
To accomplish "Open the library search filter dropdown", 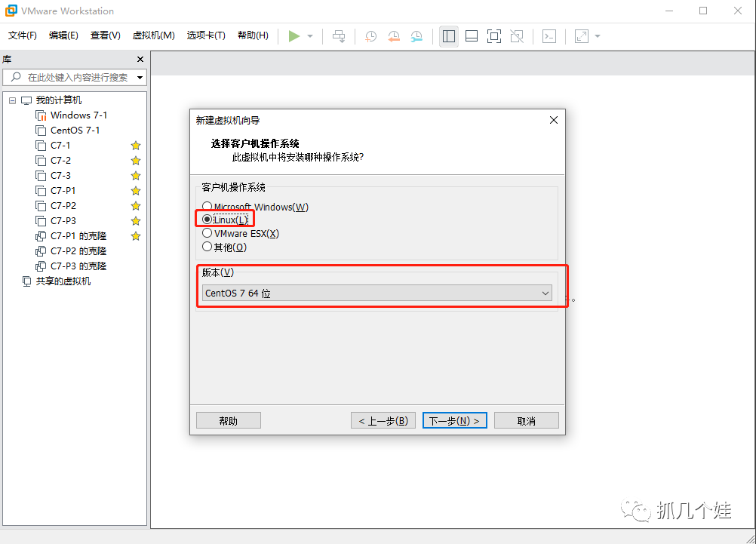I will point(140,77).
